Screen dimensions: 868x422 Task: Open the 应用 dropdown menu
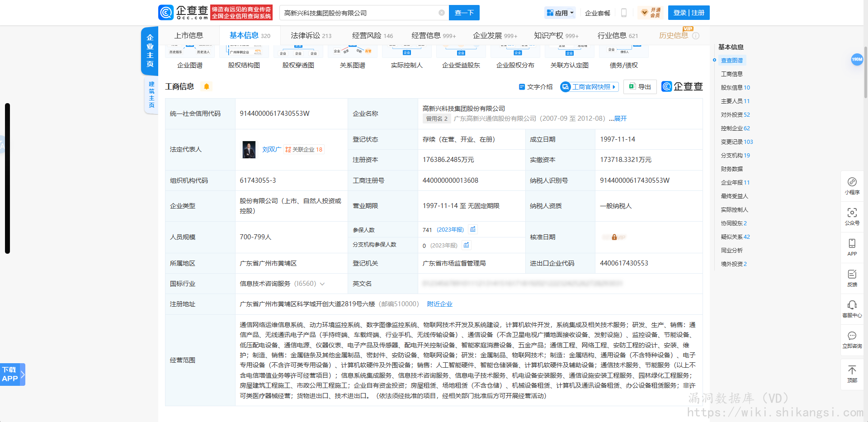(x=560, y=13)
